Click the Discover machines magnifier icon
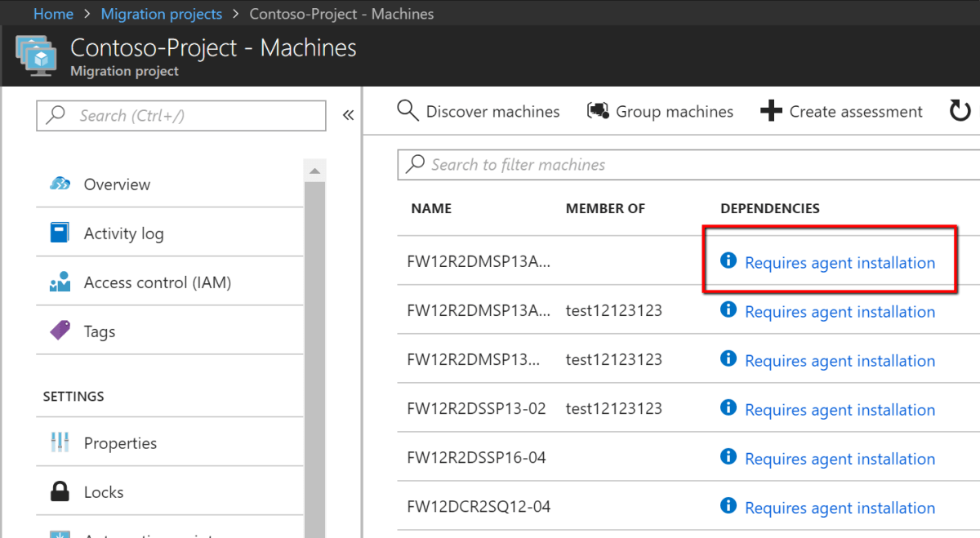 click(408, 111)
